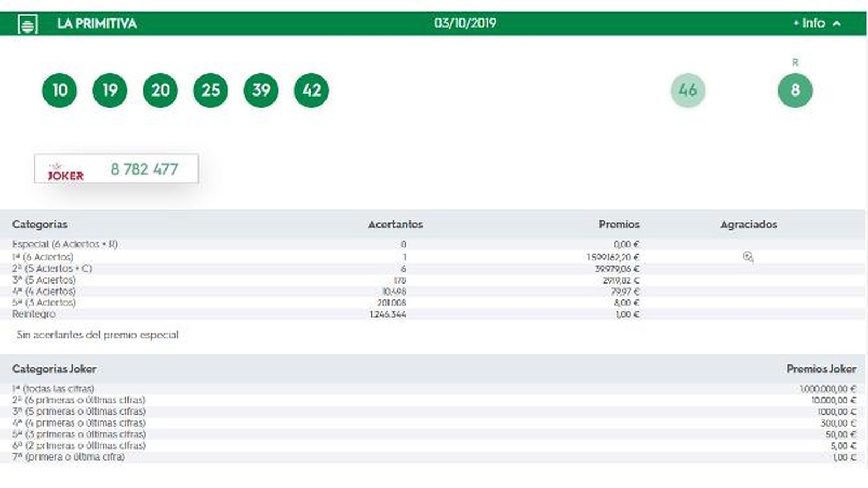Click the LA PRIMITIVA title
The height and width of the screenshot is (488, 868).
coord(97,24)
